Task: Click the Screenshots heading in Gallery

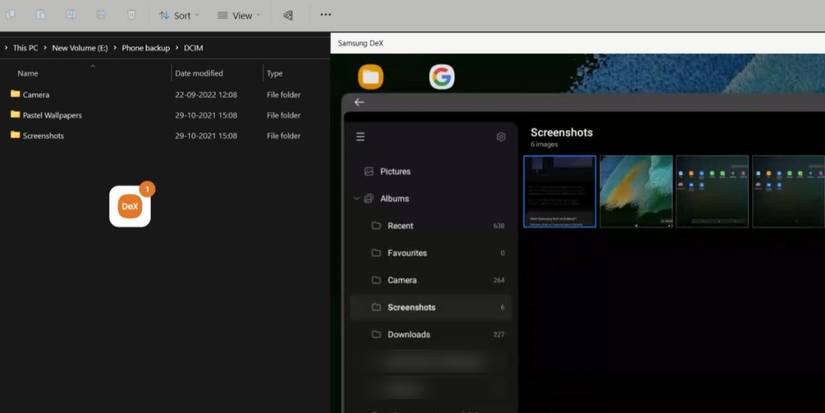Action: (561, 133)
